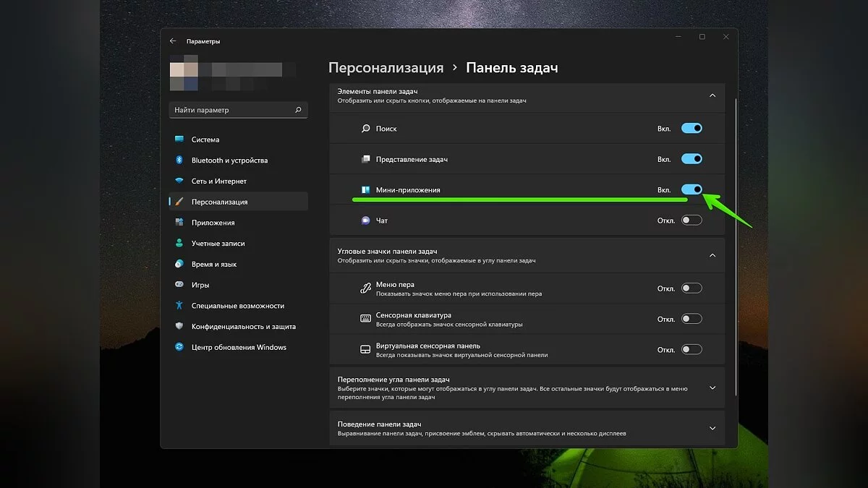Expand the Переполнение угла панели задач chevron
The image size is (868, 488).
712,388
